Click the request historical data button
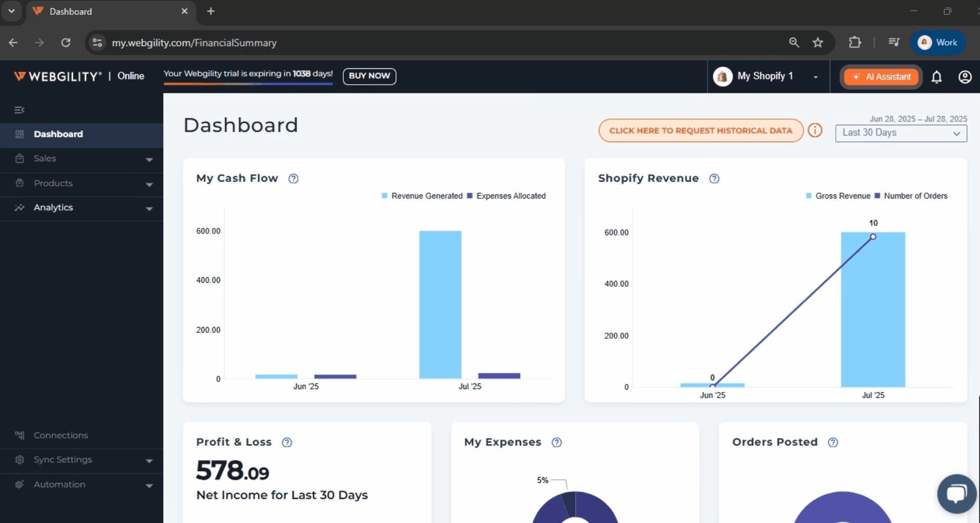980x523 pixels. 700,131
